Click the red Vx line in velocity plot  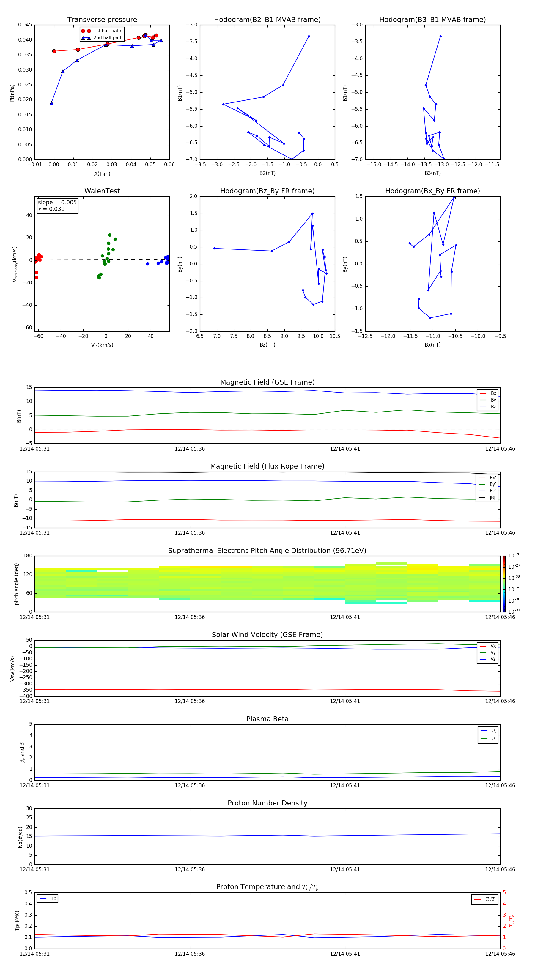tap(267, 689)
